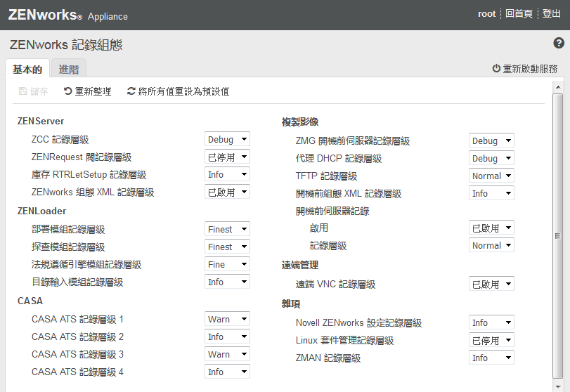This screenshot has width=570, height=392.
Task: Open 目錄輸入模組記錄層級 dropdown
Action: pos(227,282)
